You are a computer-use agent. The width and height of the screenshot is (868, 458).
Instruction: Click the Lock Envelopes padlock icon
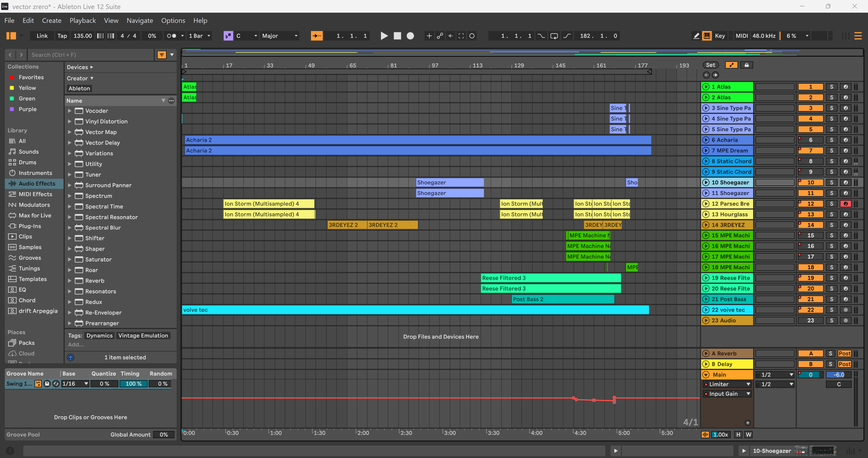tap(747, 65)
